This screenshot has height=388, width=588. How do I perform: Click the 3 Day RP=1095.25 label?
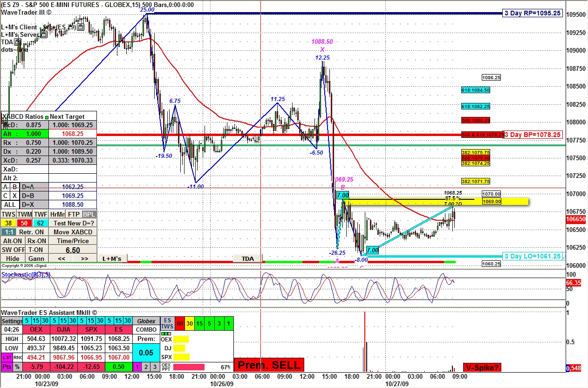point(533,13)
